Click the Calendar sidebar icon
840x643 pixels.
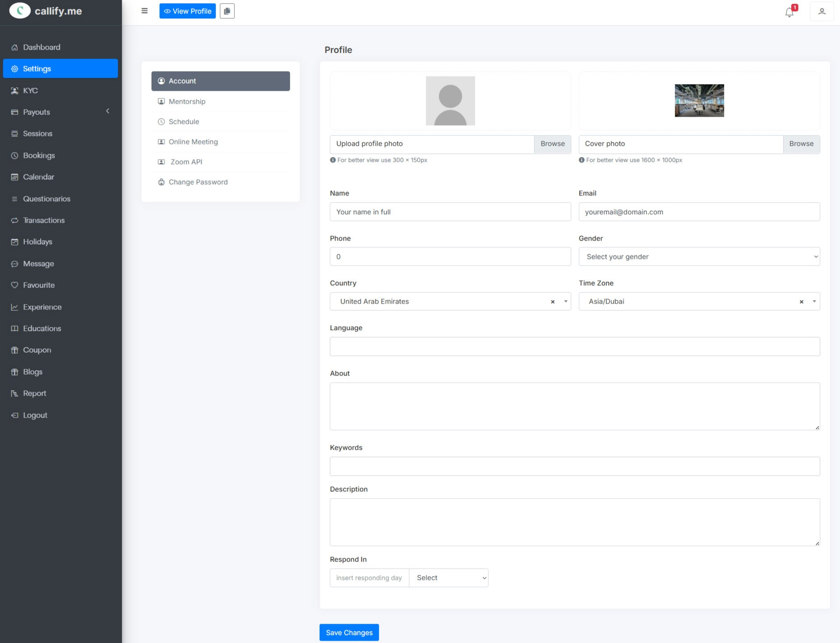click(15, 177)
